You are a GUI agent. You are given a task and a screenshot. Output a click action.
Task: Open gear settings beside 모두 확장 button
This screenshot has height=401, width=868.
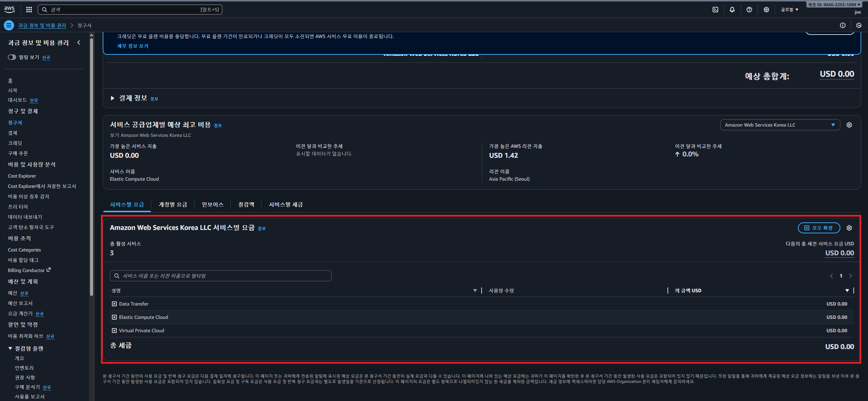click(849, 228)
